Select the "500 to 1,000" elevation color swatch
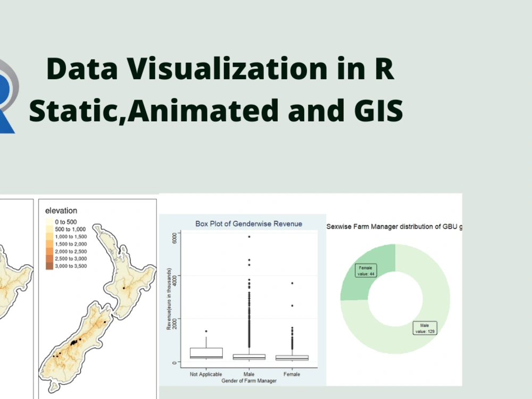 pos(49,229)
